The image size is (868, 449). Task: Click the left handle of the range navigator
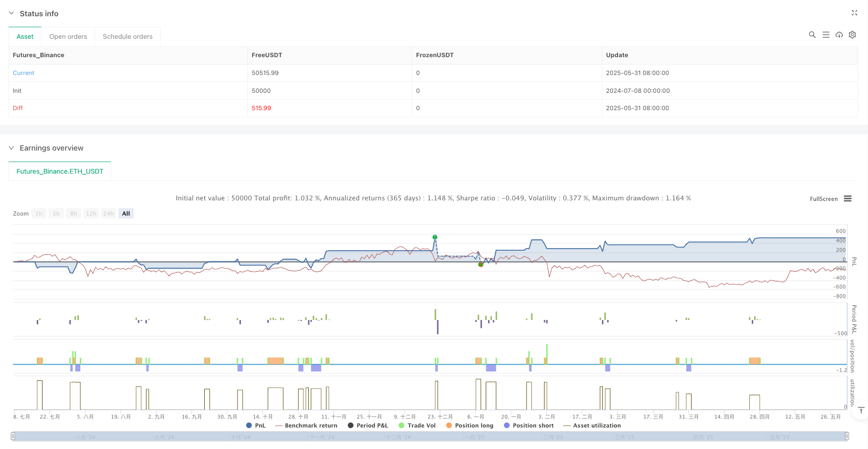click(x=13, y=436)
